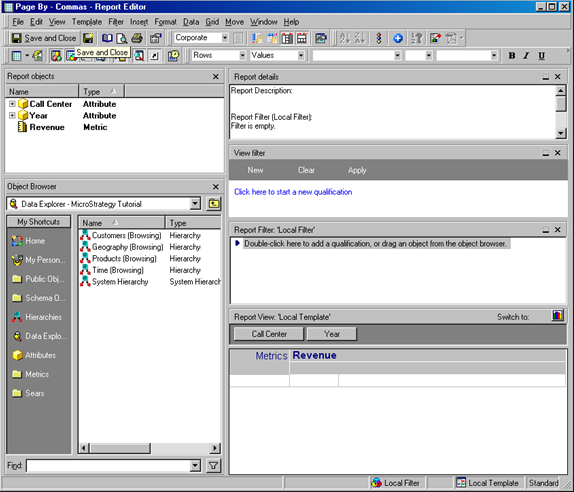Open the Template menu
574x492 pixels.
click(x=87, y=22)
